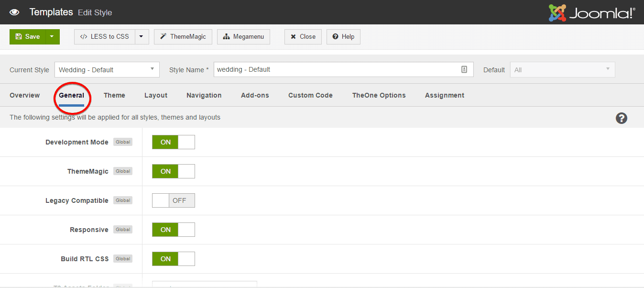Click the eye preview icon in header
Screen dimensions: 644x288
[14, 12]
